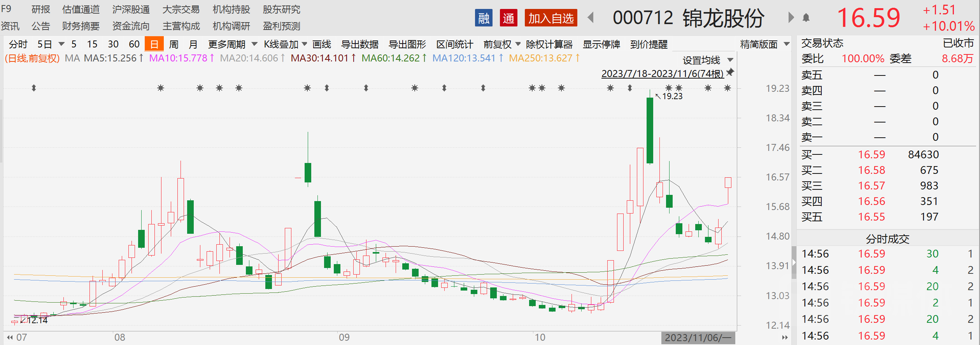Open the 资金流向 menu item
The image size is (980, 345).
(131, 26)
